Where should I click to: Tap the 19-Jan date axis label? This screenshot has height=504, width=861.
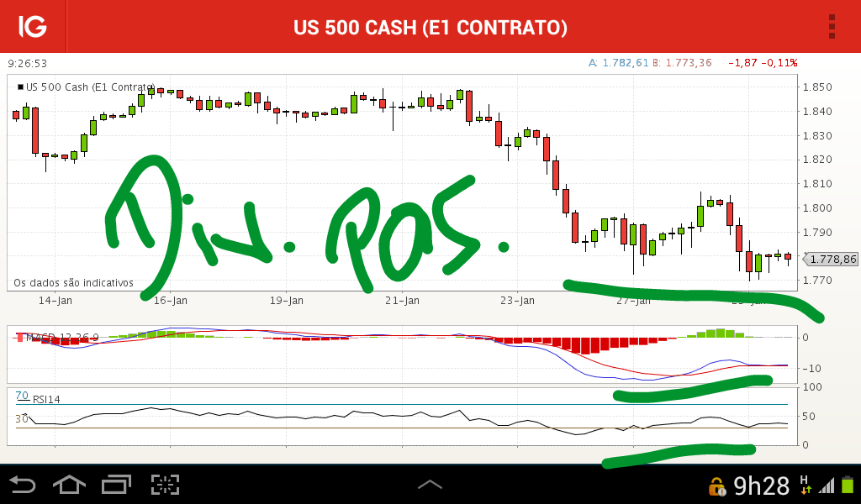coord(286,301)
